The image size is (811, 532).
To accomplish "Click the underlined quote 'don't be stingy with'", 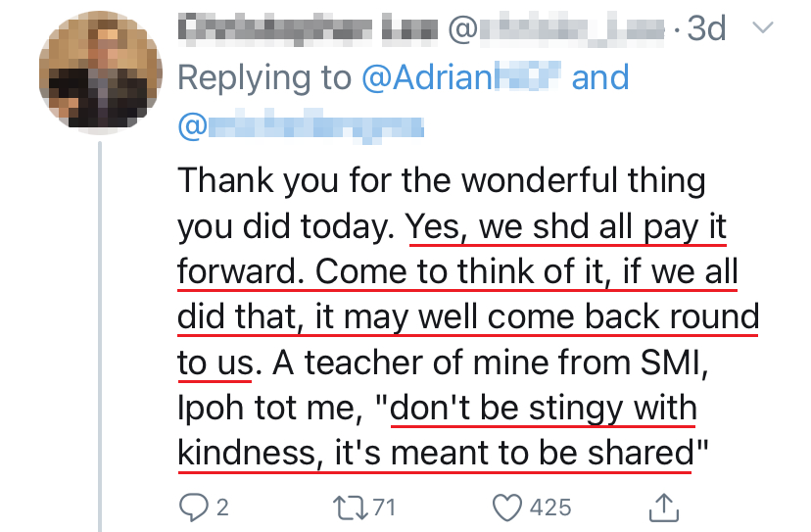I will [x=543, y=408].
